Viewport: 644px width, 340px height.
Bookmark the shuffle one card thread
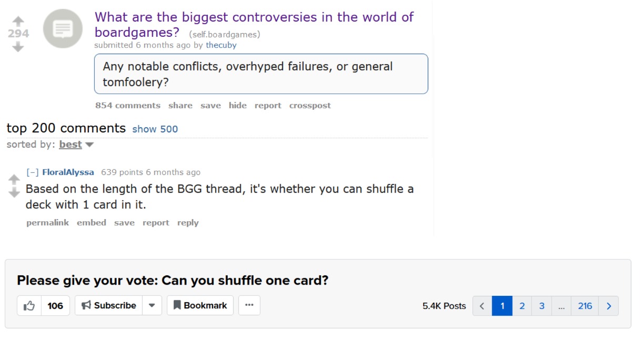point(200,306)
